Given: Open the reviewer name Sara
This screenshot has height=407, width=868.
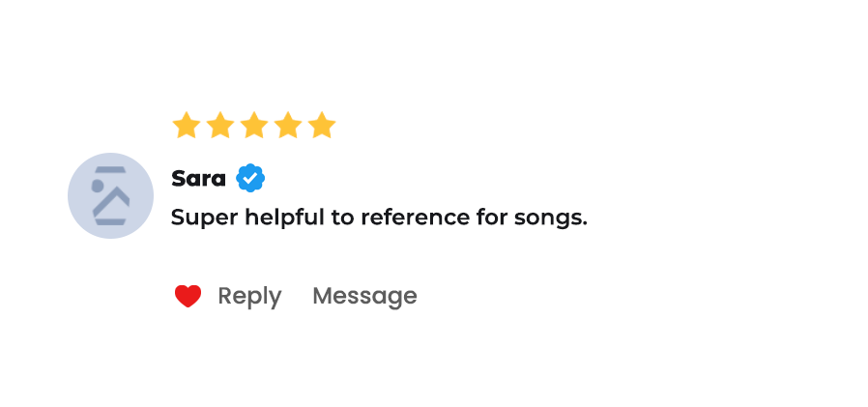Looking at the screenshot, I should point(198,179).
